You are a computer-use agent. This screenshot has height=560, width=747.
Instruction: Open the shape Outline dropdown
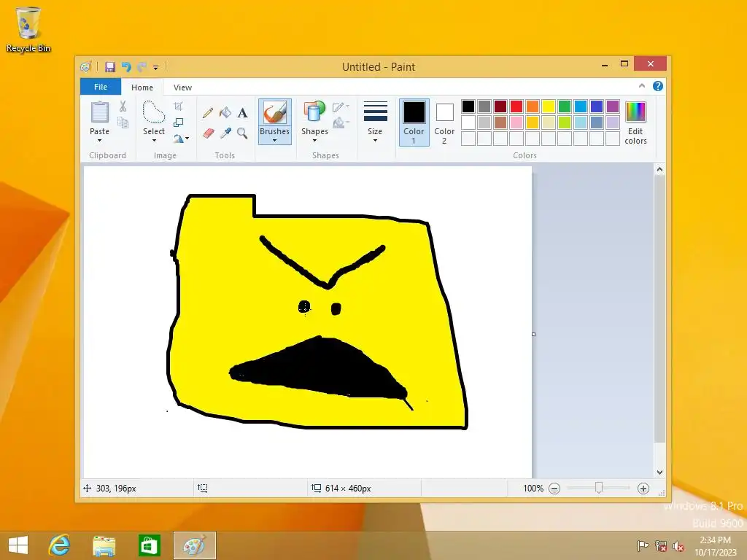(341, 107)
